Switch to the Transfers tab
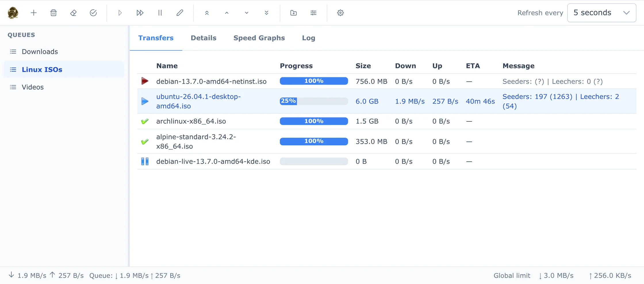Viewport: 644px width, 284px height. 156,38
